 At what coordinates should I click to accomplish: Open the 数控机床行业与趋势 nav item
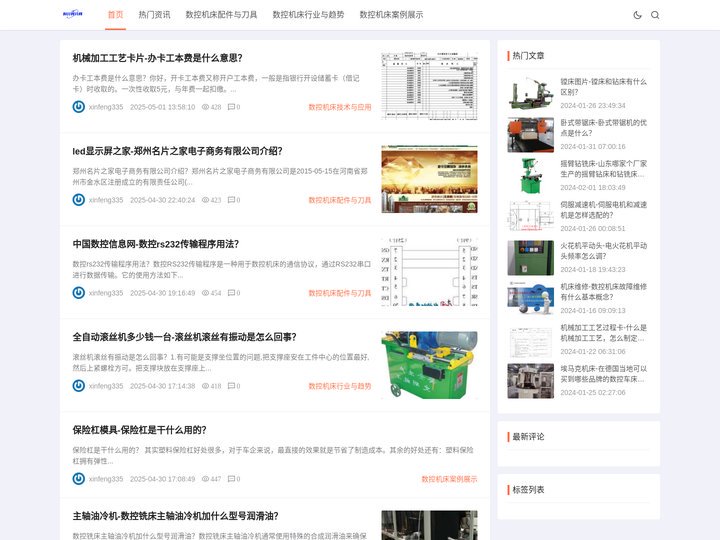[308, 15]
